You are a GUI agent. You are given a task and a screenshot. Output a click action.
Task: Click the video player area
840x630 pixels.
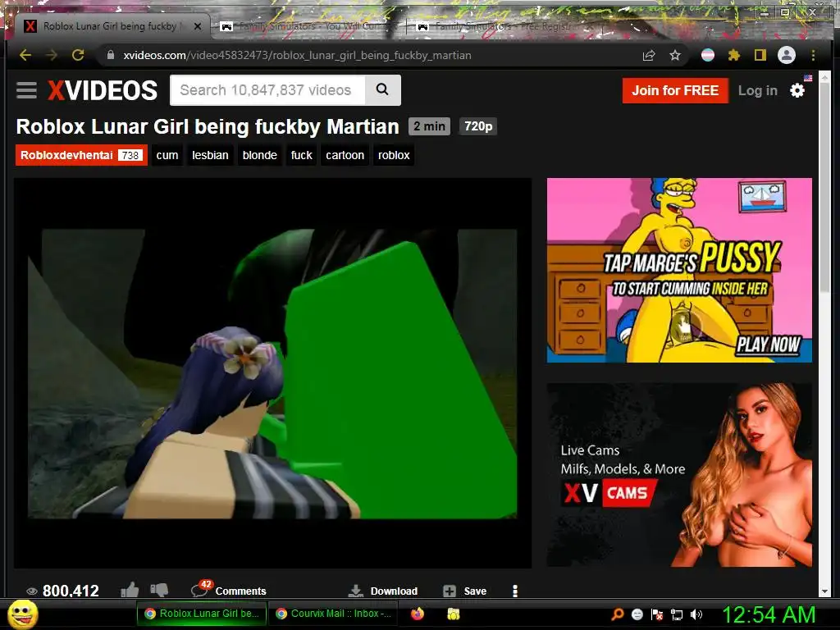click(272, 373)
